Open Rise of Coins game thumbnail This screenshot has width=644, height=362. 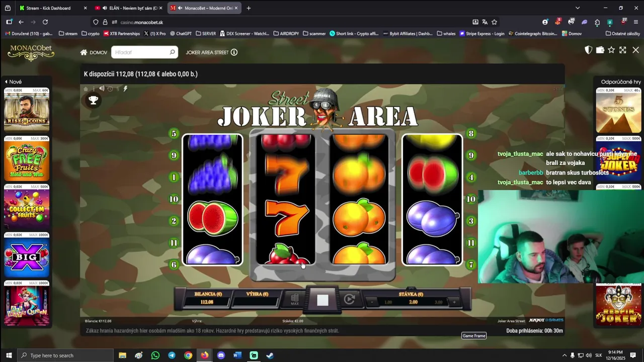click(x=27, y=109)
